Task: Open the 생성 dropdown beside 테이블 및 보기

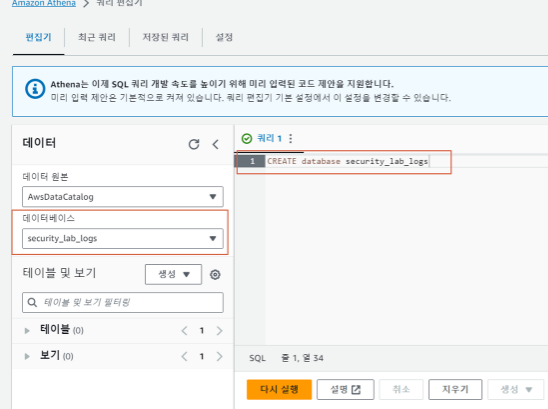Action: click(x=173, y=274)
